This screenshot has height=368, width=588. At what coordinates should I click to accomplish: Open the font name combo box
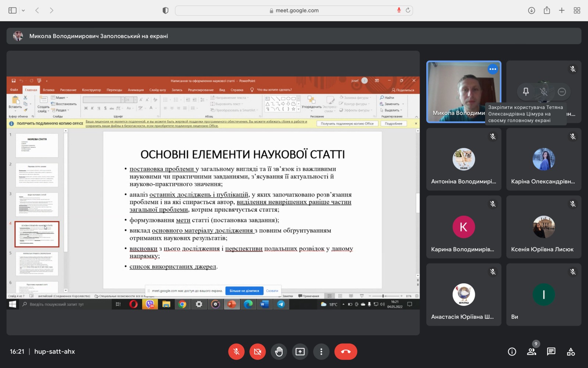coord(104,100)
